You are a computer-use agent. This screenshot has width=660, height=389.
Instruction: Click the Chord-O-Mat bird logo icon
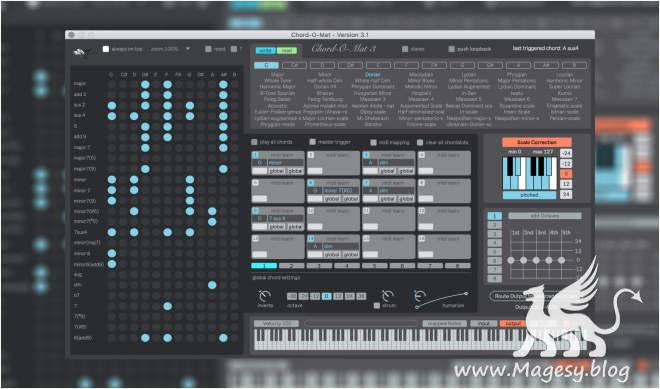tap(81, 52)
